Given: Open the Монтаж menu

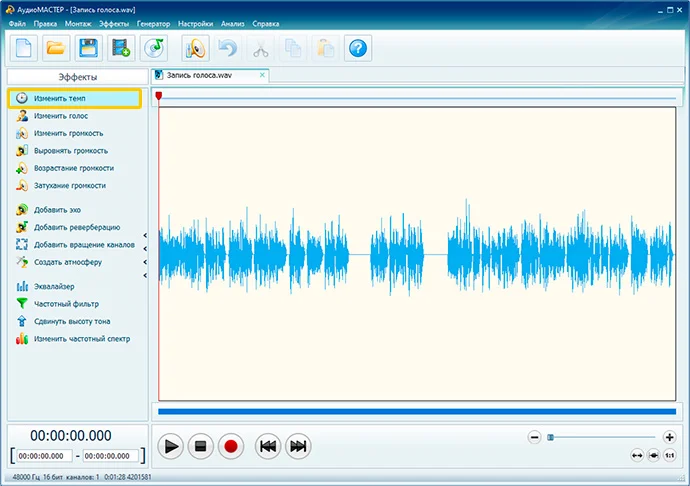Looking at the screenshot, I should tap(77, 21).
